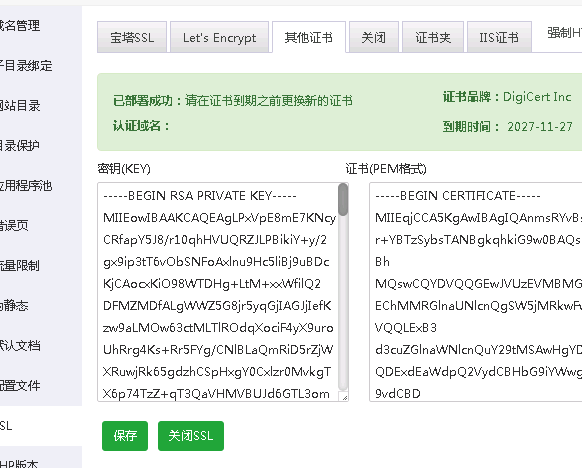Viewport: 582px width, 468px height.
Task: Click the 保存 button
Action: (125, 436)
